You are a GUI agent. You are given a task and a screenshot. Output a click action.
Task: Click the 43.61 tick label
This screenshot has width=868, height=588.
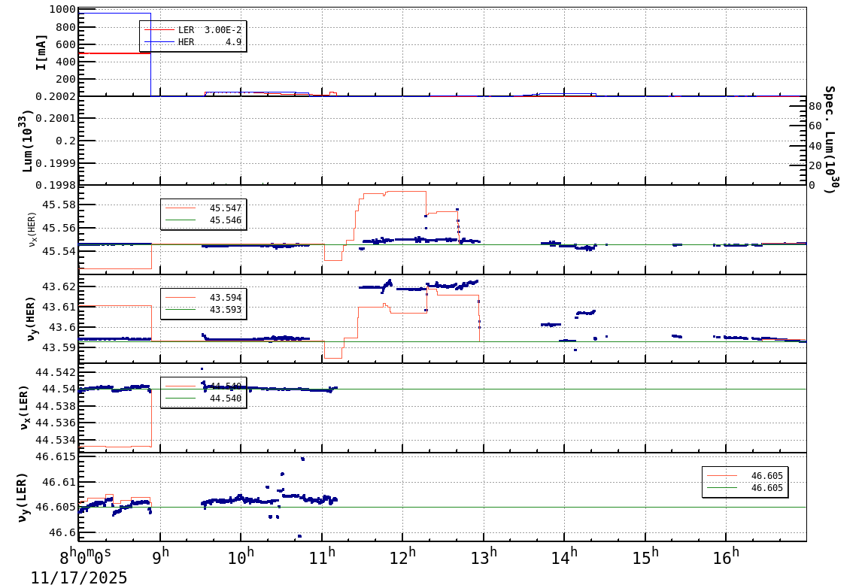59,307
